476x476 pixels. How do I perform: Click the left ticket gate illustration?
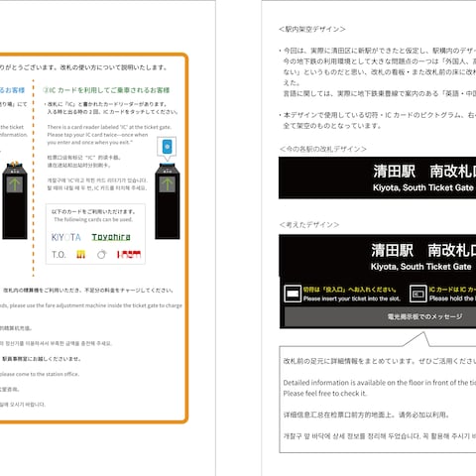[x=15, y=200]
